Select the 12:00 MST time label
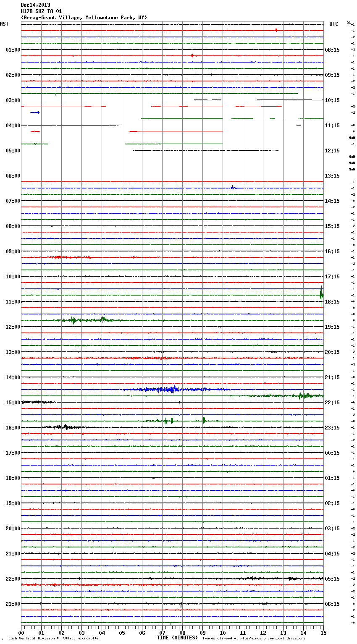 tap(13, 327)
